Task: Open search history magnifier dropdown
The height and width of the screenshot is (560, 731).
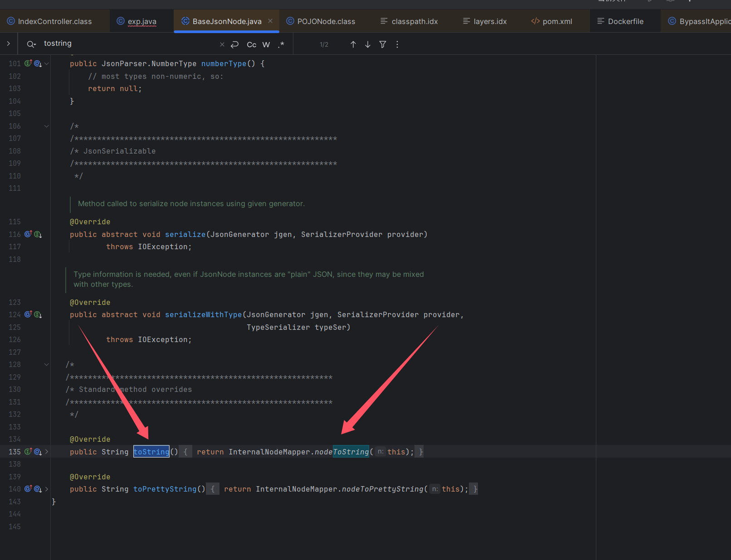Action: [x=31, y=44]
